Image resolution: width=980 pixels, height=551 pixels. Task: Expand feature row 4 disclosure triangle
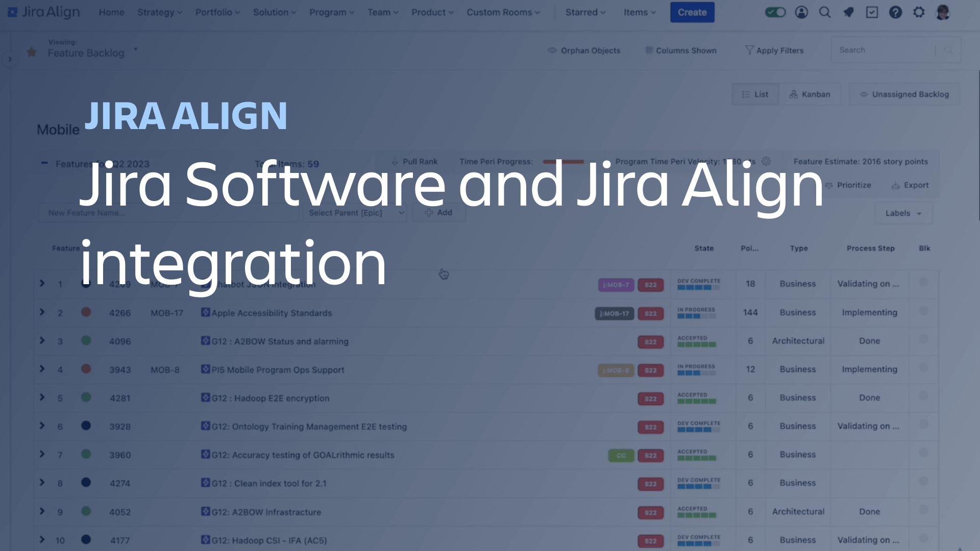click(x=42, y=369)
